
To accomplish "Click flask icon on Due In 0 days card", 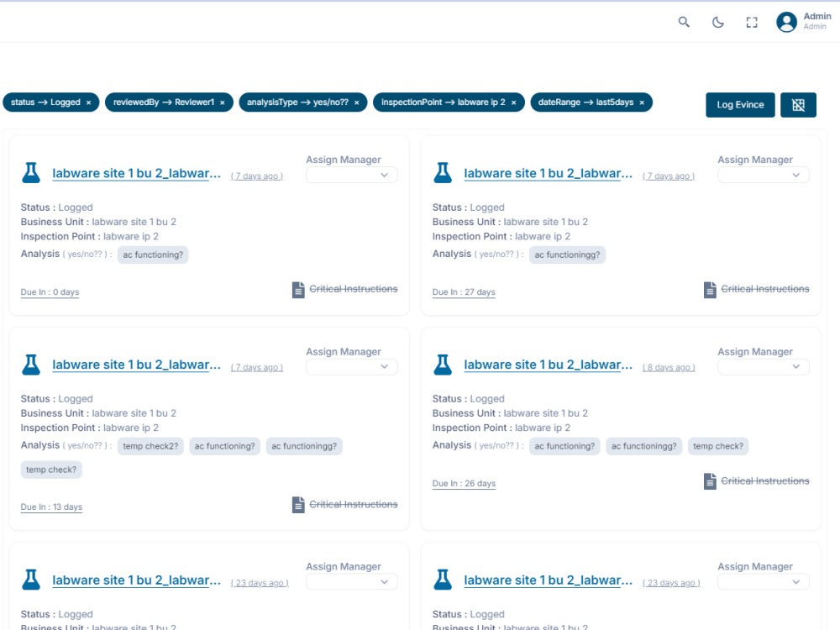I will 31,173.
